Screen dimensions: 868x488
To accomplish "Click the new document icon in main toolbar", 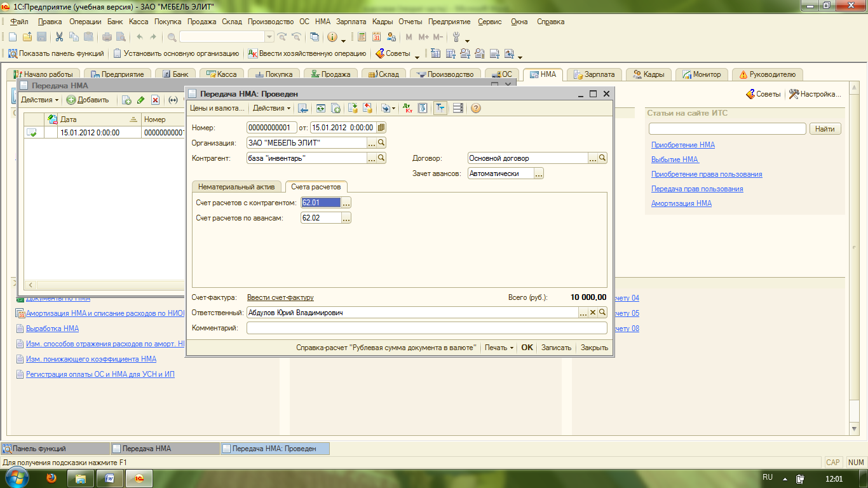I will 12,37.
